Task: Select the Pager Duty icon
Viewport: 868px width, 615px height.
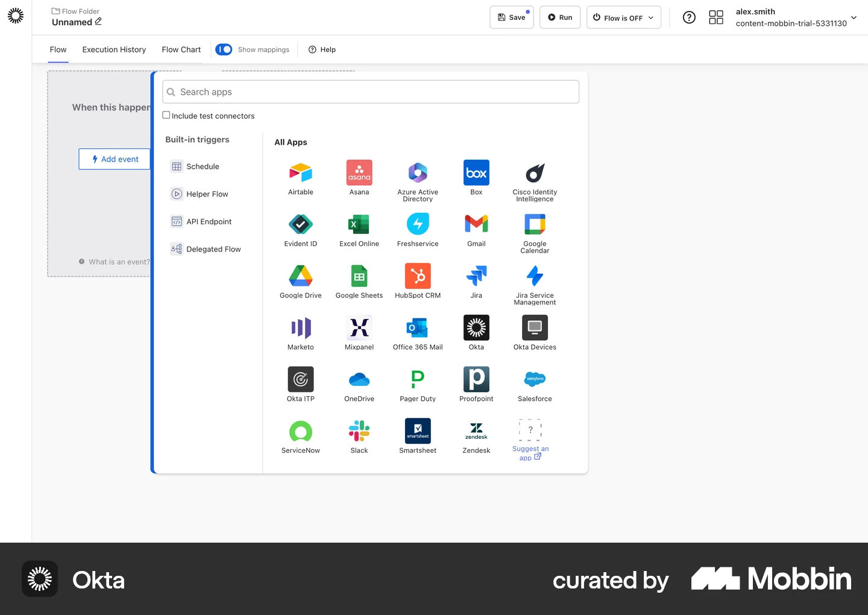Action: coord(418,379)
